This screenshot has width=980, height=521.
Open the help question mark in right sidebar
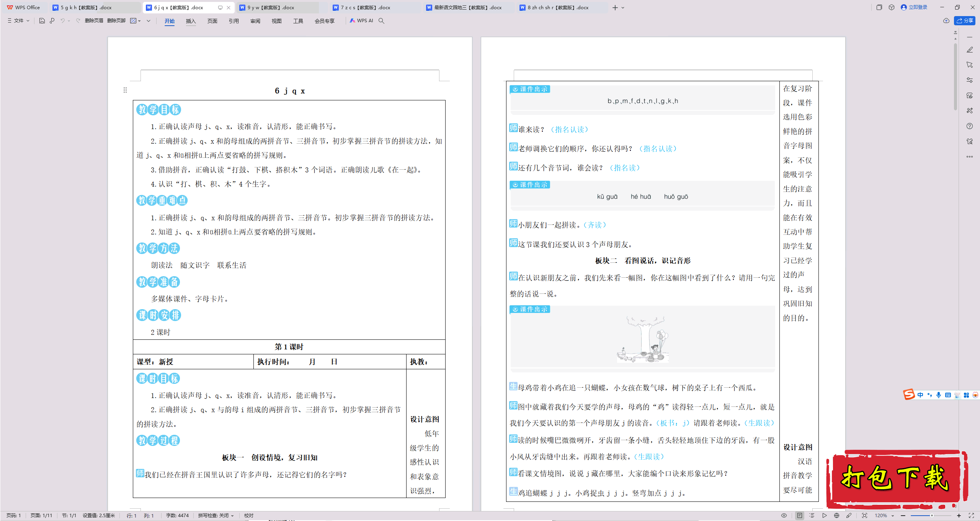tap(970, 126)
